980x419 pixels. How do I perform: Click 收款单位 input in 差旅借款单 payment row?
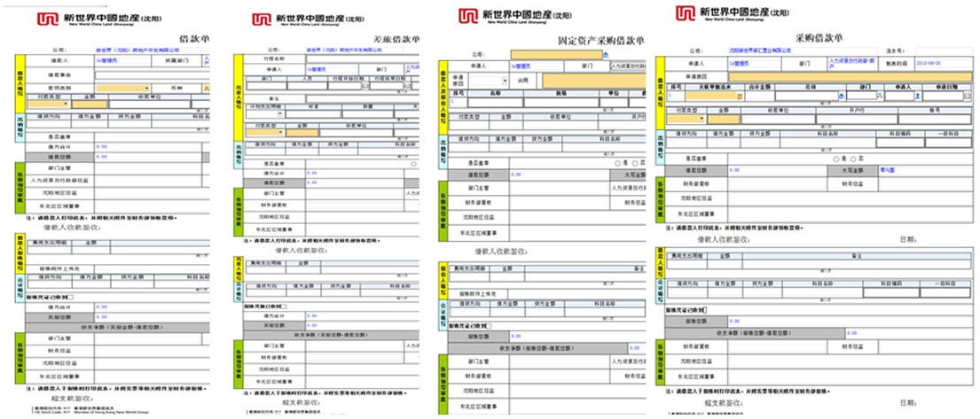tap(357, 132)
